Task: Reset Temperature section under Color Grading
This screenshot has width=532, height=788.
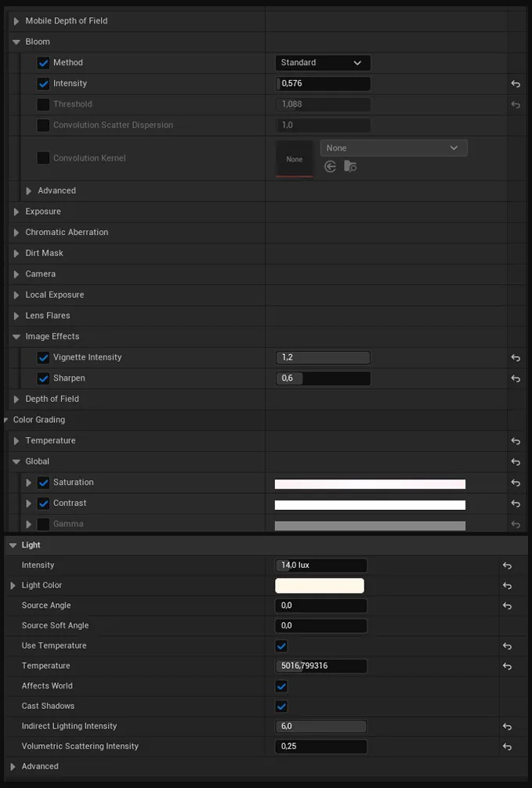Action: point(516,441)
